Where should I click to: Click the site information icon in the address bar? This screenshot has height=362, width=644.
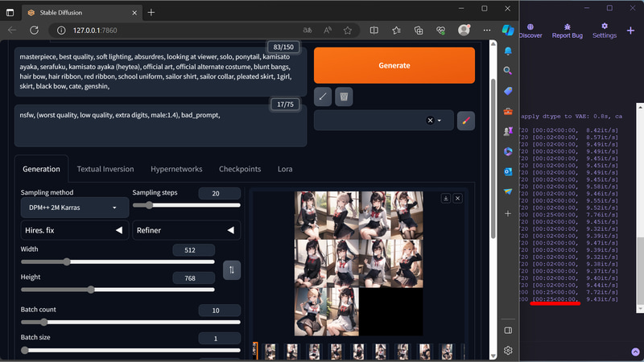pos(61,31)
